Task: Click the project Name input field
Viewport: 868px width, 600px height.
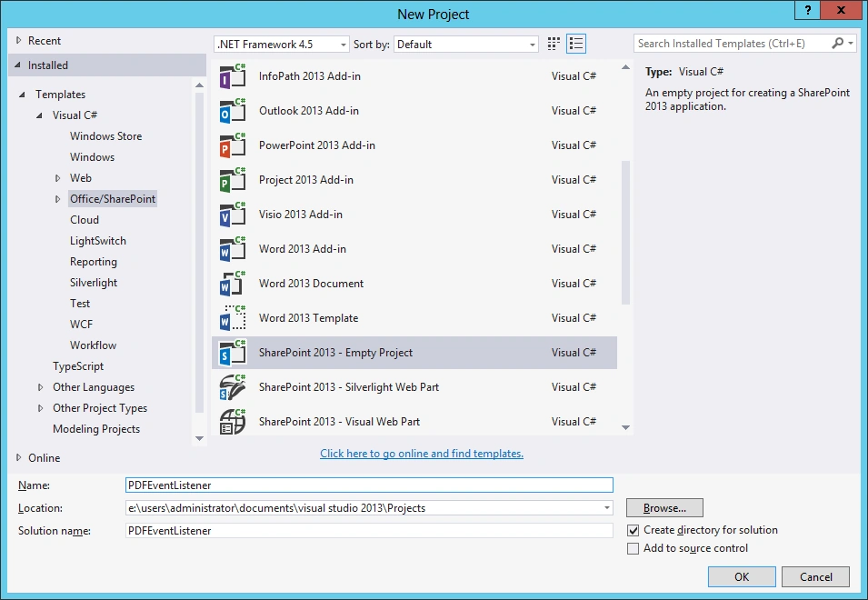Action: coord(369,485)
